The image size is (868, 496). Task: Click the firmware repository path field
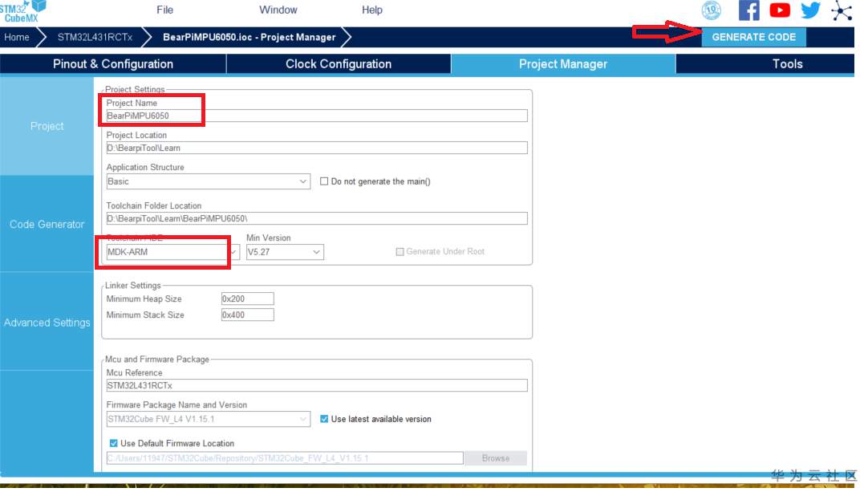coord(285,458)
